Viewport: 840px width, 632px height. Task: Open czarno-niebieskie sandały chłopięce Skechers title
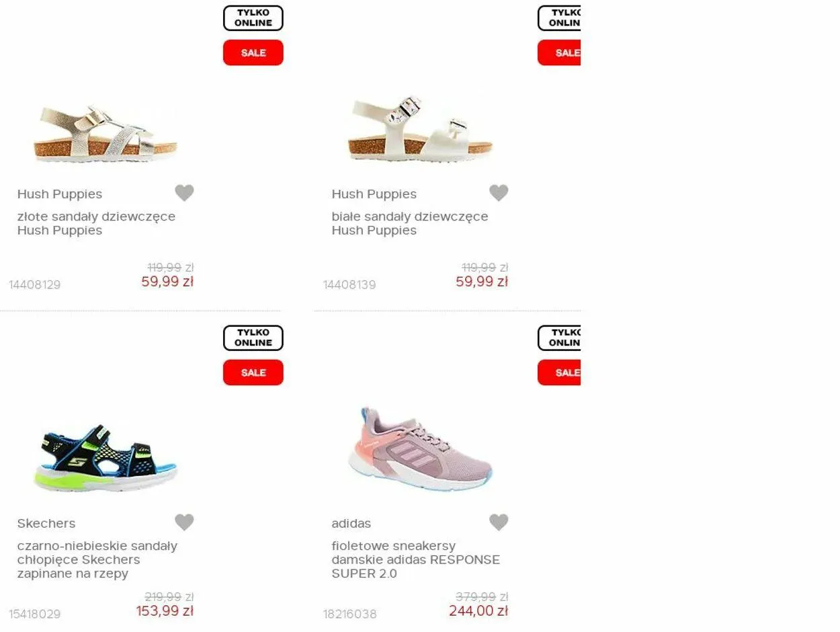click(97, 559)
